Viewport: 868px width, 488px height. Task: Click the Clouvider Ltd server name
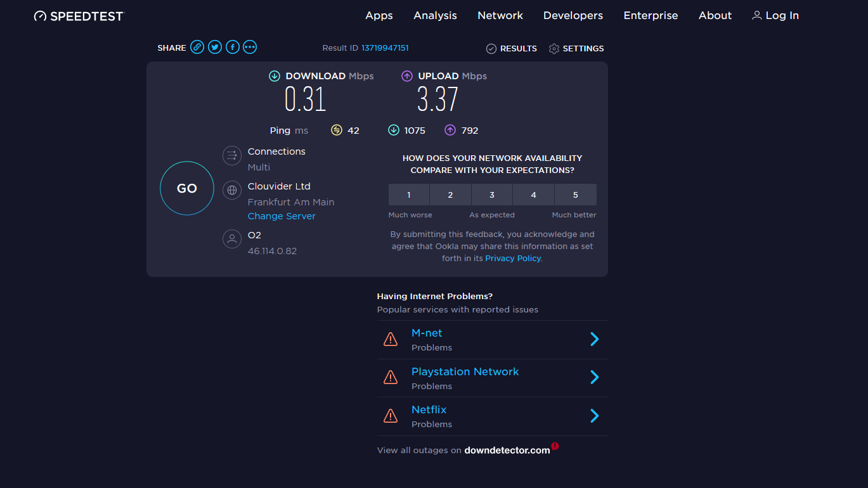[279, 186]
